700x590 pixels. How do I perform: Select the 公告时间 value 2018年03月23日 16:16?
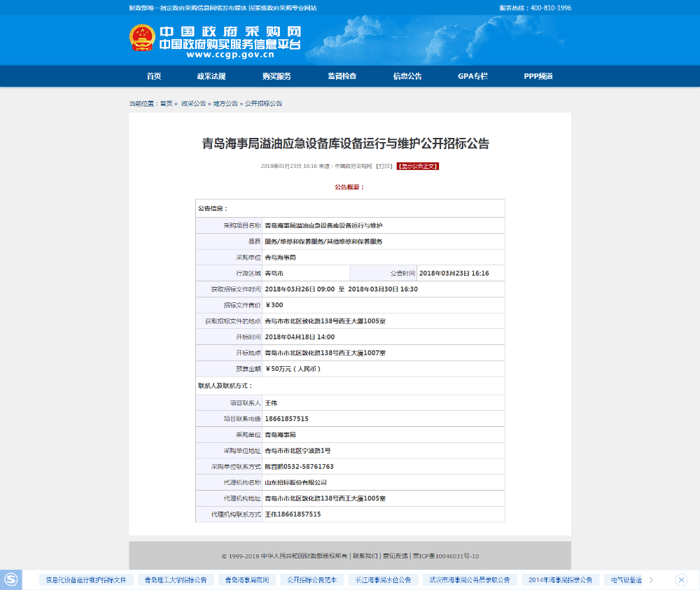[454, 273]
